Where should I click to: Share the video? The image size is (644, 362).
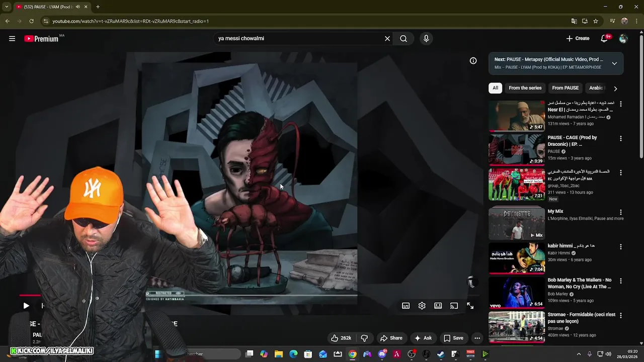click(x=391, y=338)
